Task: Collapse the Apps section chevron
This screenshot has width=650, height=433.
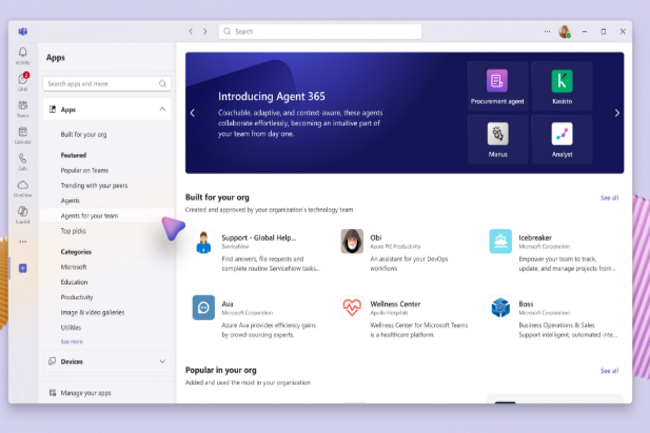Action: [162, 109]
